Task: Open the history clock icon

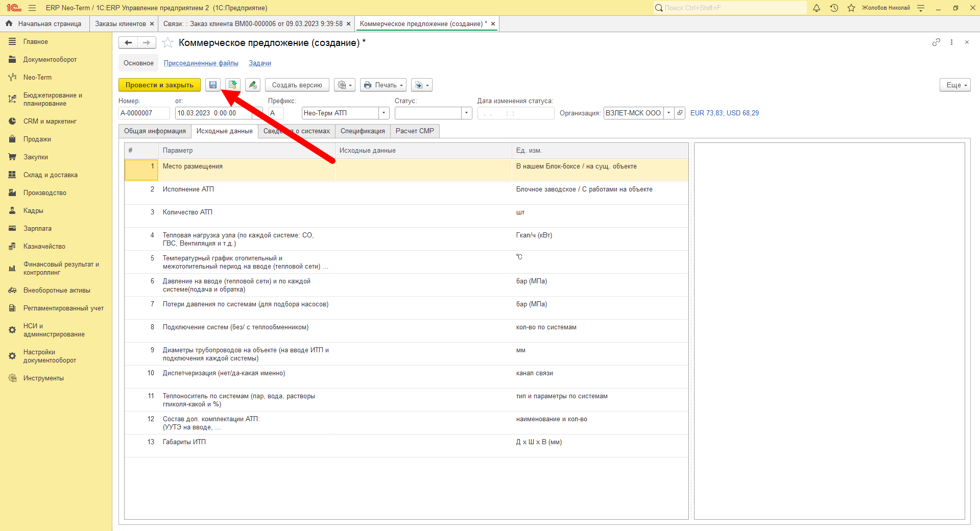Action: [x=834, y=8]
